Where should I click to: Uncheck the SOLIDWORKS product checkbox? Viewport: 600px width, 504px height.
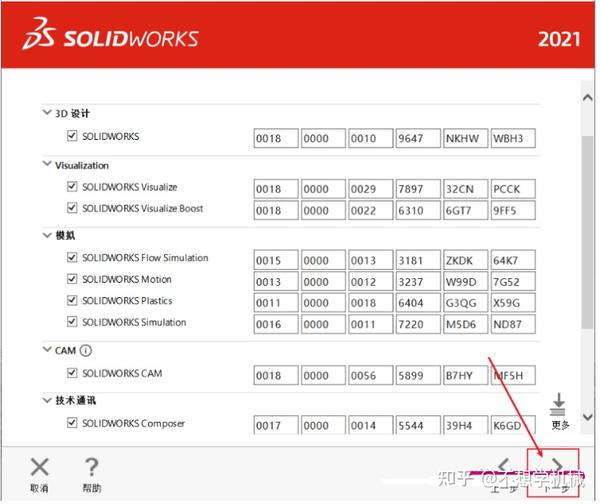point(72,136)
